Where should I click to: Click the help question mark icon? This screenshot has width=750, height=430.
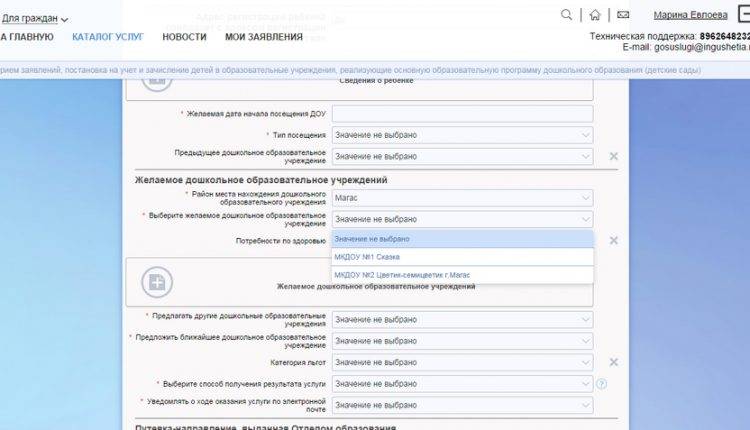point(602,384)
